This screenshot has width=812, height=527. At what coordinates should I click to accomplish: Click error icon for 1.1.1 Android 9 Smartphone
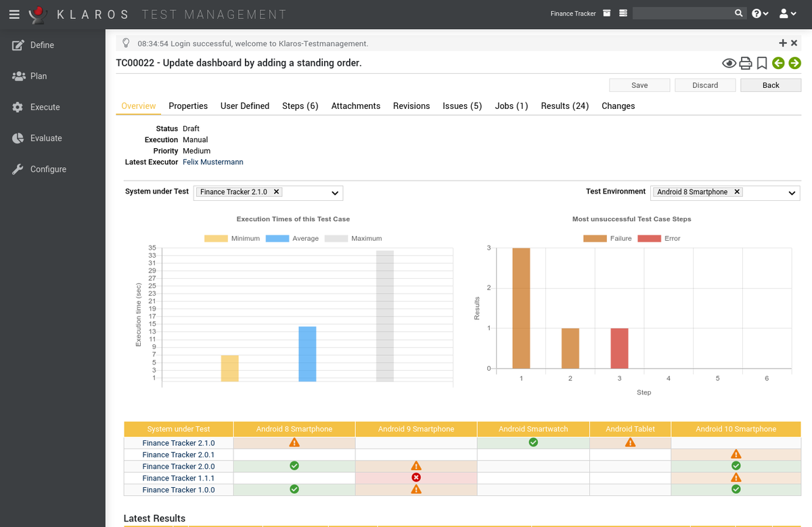click(416, 478)
